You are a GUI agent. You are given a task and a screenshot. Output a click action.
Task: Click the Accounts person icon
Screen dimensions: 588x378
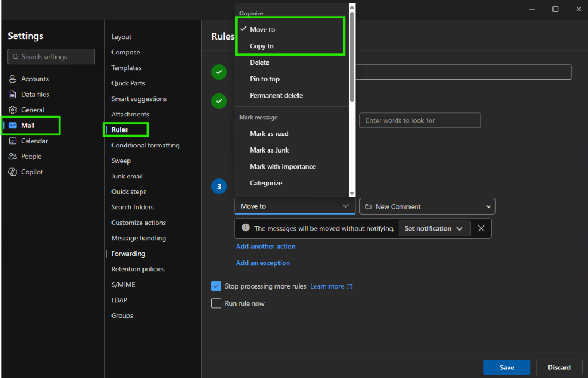tap(13, 79)
